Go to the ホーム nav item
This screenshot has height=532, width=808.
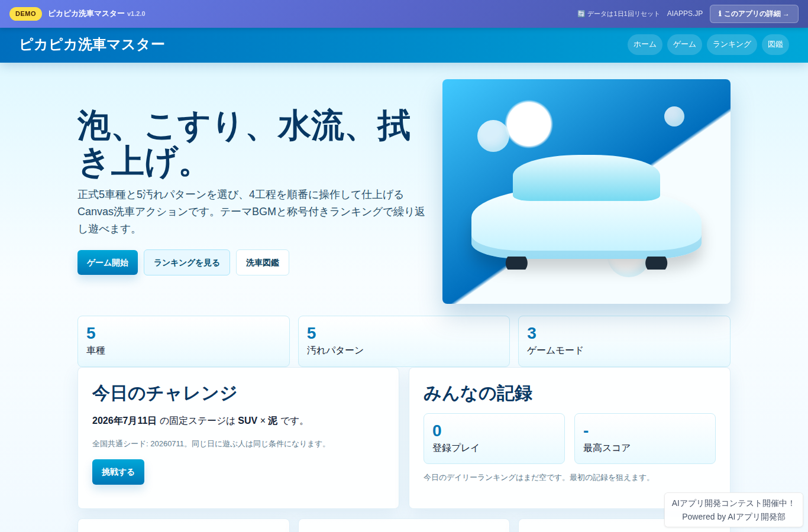coord(645,44)
